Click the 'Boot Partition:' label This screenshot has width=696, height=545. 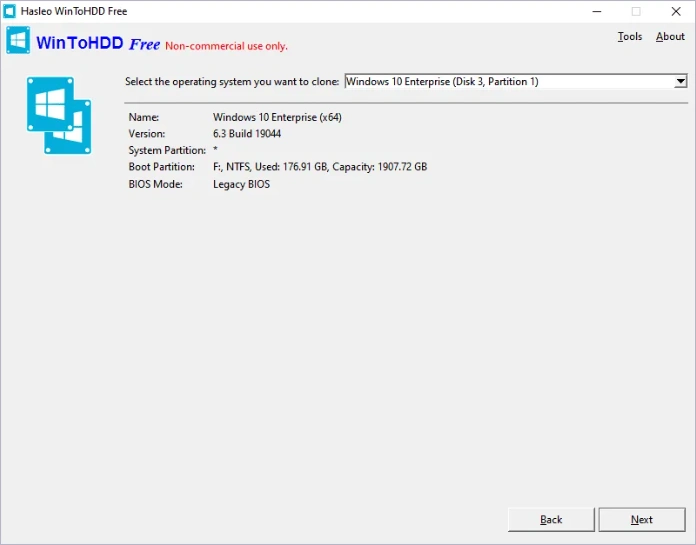(x=162, y=167)
